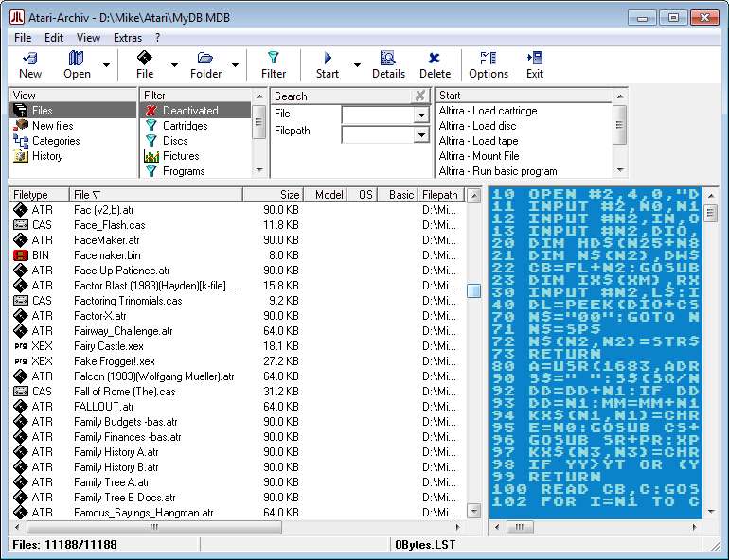Screen dimensions: 729x560
Task: Open the Edit menu
Action: point(54,38)
